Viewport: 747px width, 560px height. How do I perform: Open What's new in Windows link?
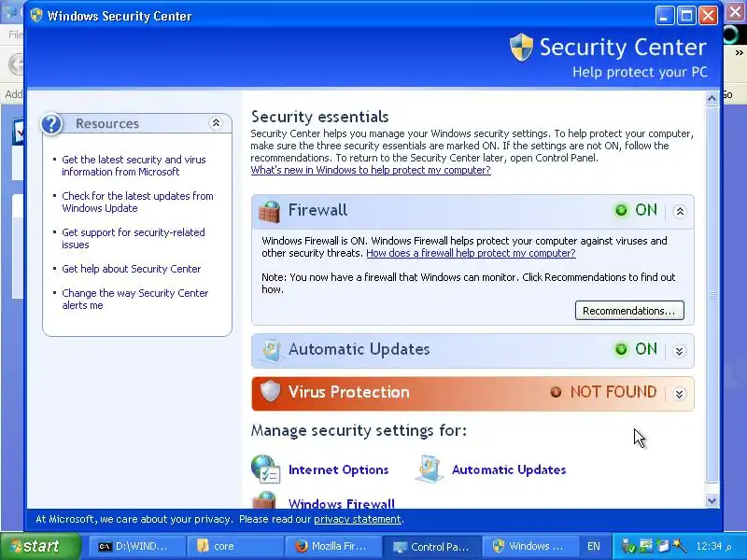(x=371, y=170)
